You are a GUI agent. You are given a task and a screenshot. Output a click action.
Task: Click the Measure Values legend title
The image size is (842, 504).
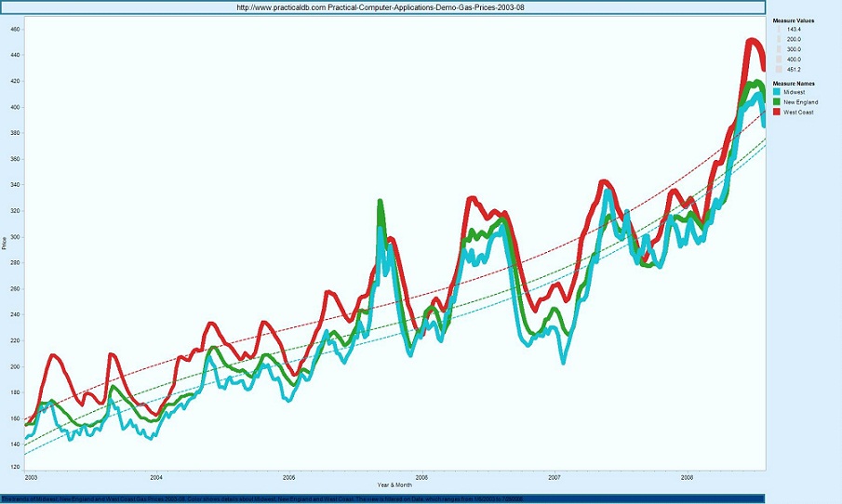pyautogui.click(x=793, y=19)
